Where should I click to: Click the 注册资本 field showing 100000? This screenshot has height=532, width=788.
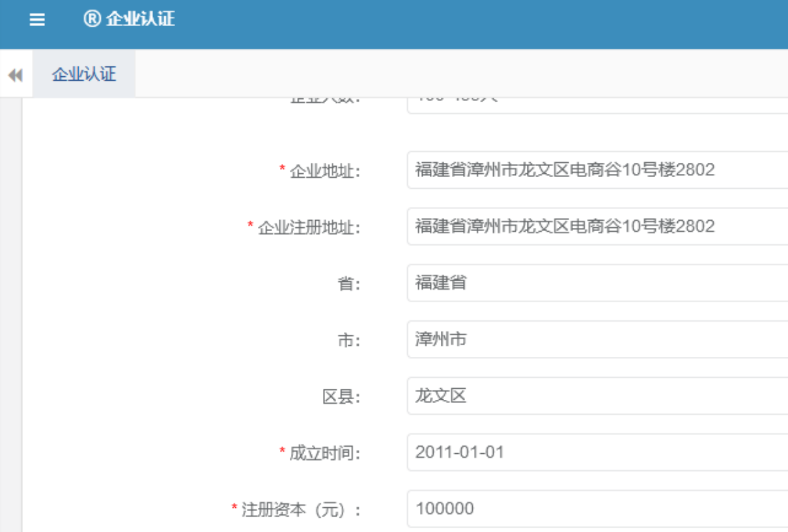coord(597,509)
